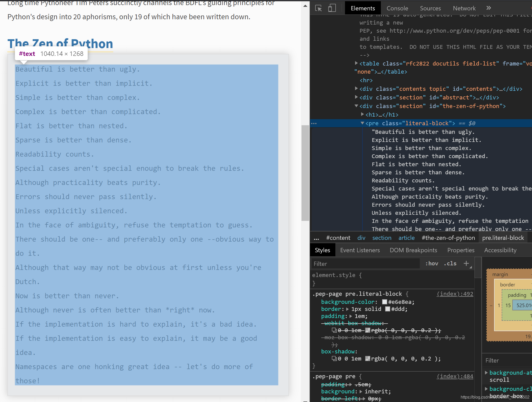Toggle the :hov element state panel
This screenshot has height=402, width=532.
[432, 264]
